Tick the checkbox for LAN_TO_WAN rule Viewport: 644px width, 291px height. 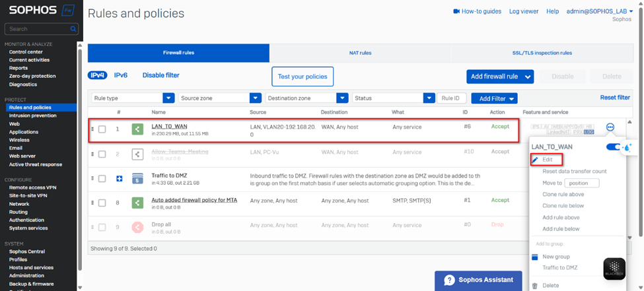pos(102,129)
